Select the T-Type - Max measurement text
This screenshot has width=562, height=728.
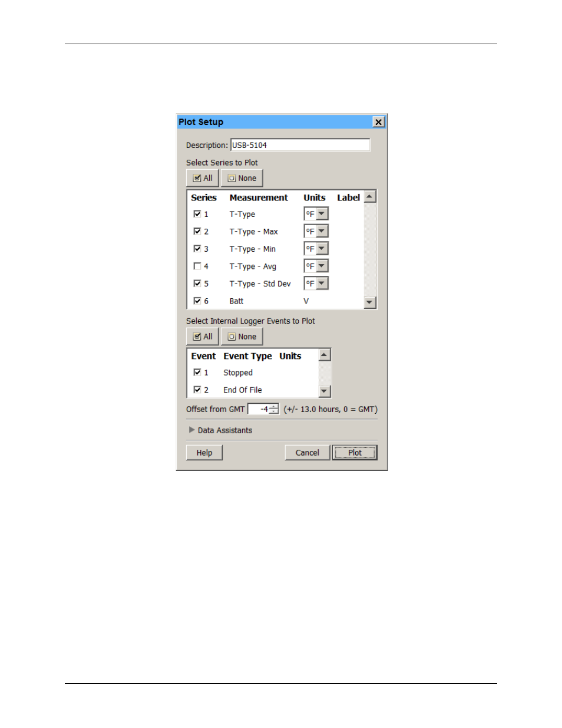(254, 232)
